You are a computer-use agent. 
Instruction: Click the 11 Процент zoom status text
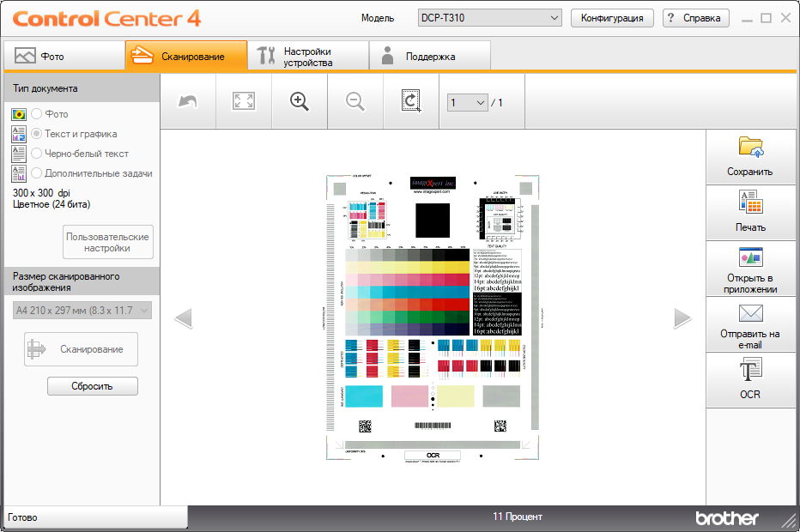518,517
